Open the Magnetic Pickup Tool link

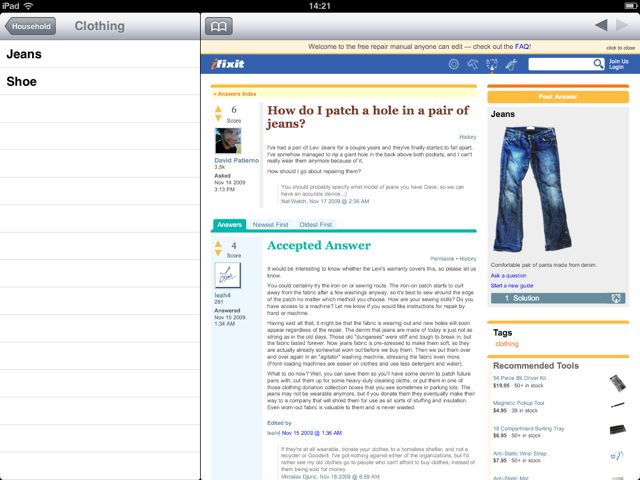point(518,403)
